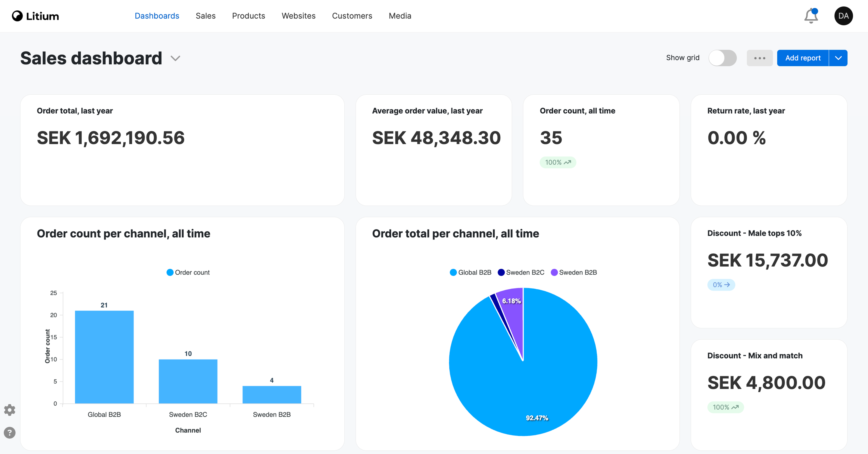Click the Add report button

pos(803,58)
